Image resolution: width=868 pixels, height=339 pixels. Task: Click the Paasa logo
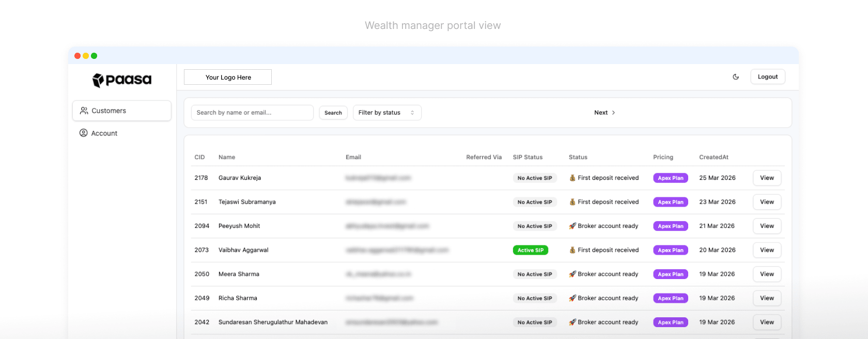pyautogui.click(x=122, y=80)
